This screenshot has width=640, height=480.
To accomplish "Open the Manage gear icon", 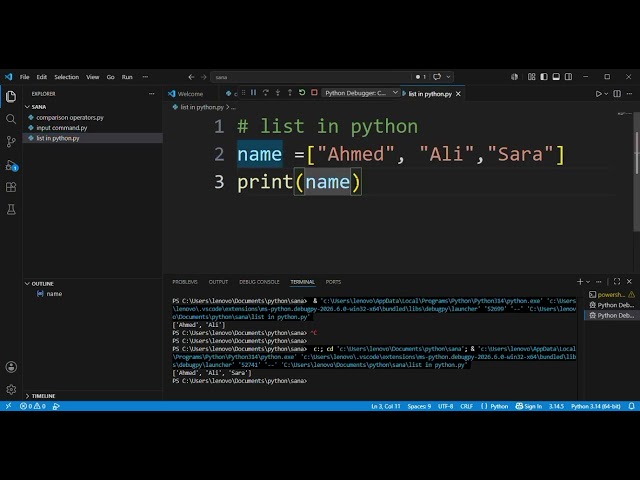I will coord(11,389).
